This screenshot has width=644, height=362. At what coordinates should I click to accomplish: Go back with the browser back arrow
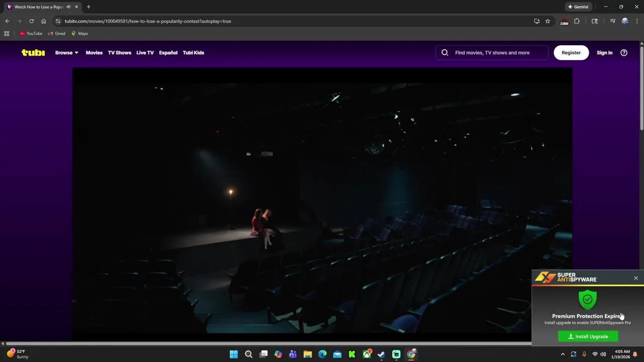click(x=7, y=21)
